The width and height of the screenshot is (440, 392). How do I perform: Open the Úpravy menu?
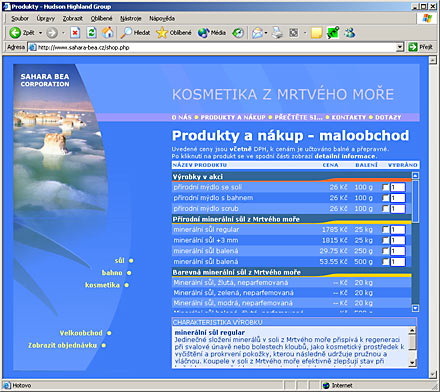(x=46, y=18)
